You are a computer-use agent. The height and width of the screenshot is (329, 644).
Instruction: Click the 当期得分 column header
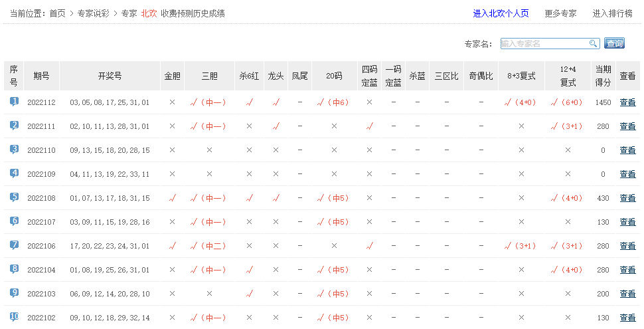click(x=603, y=76)
